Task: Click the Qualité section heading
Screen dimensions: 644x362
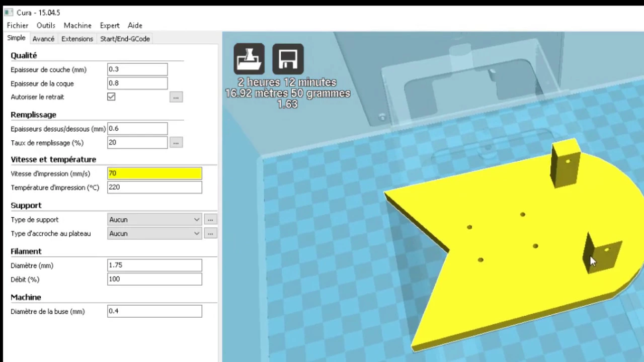Action: 24,55
